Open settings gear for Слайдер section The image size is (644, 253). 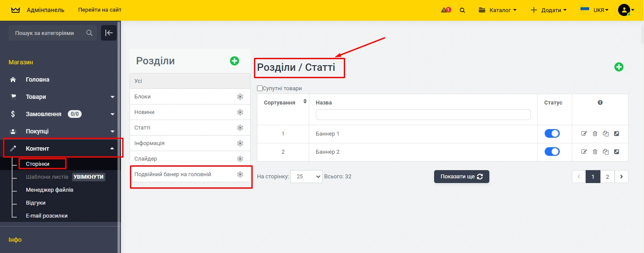(x=240, y=159)
